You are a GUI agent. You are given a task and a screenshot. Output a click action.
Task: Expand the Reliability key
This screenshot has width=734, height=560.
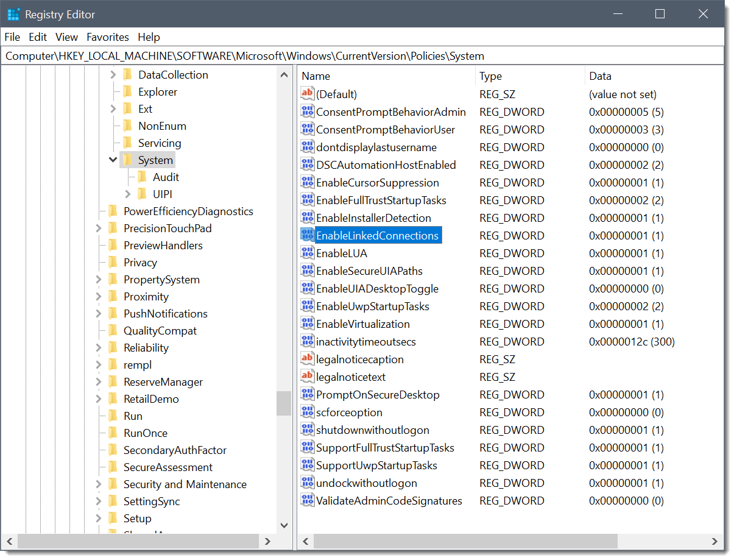click(99, 348)
